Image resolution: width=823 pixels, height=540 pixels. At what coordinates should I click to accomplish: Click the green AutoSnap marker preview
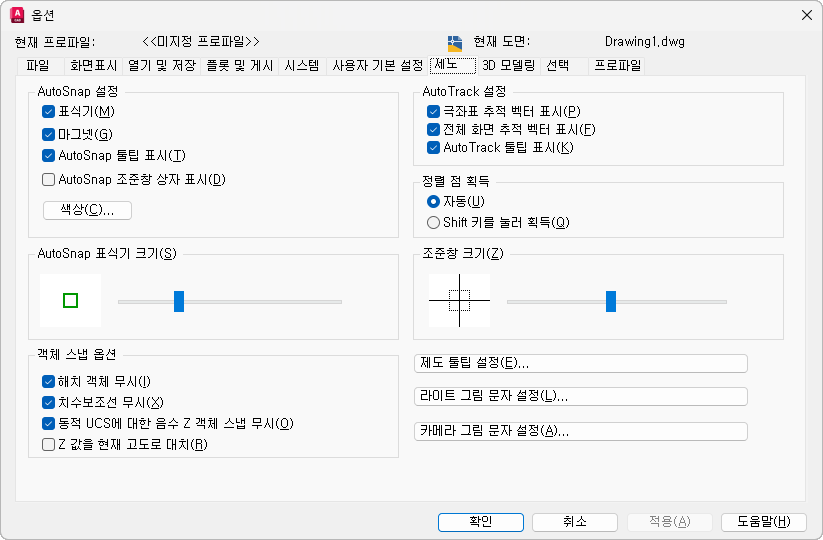pos(70,300)
